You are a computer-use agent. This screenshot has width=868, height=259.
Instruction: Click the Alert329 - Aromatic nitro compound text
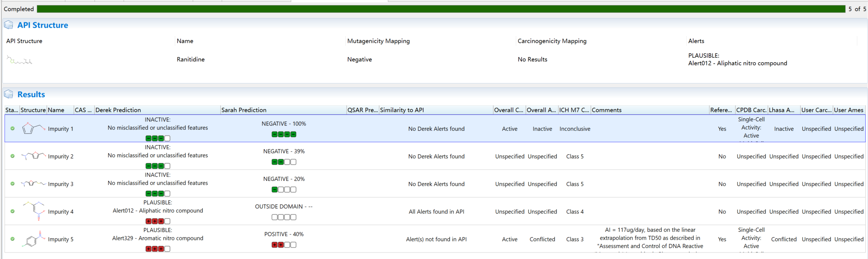[x=158, y=239]
